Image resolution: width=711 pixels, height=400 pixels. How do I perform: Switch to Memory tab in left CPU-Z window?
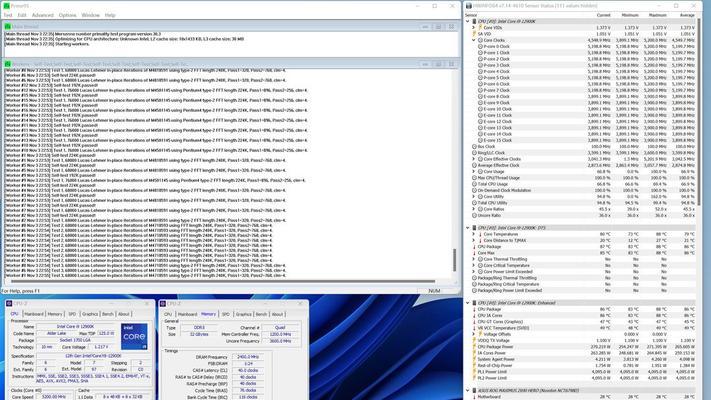tap(55, 314)
